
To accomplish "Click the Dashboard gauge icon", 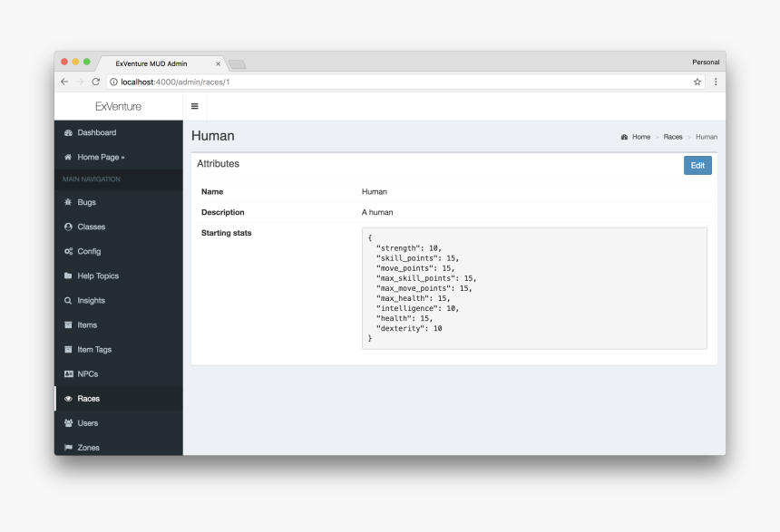I will pos(68,132).
